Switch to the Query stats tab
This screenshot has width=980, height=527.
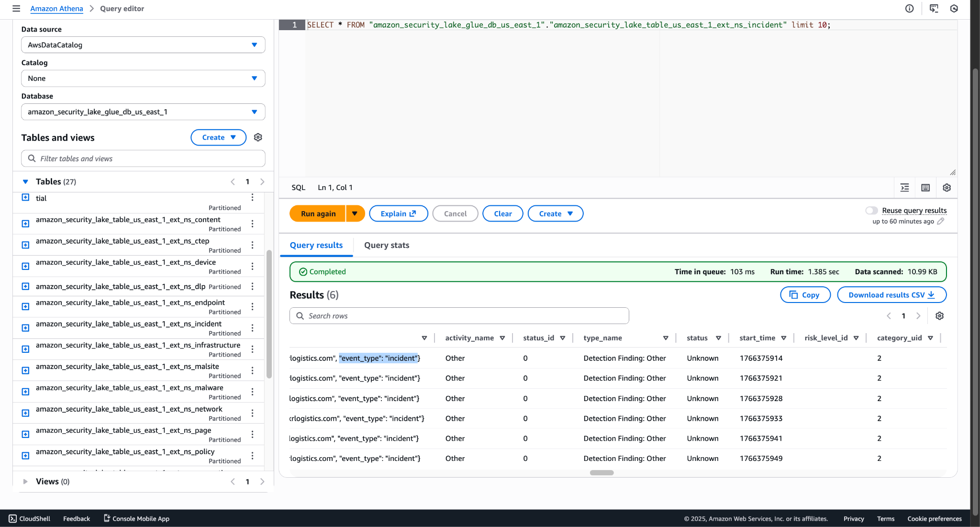[x=387, y=245]
